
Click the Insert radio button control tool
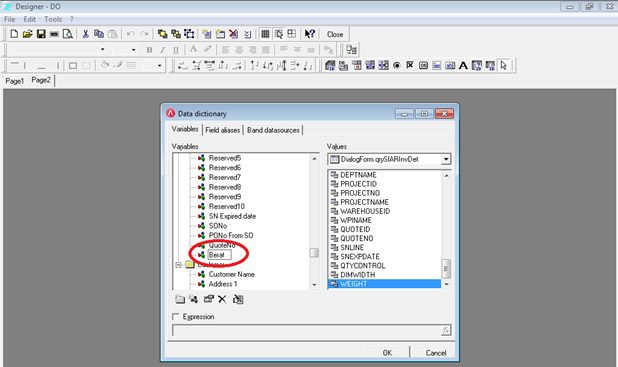pyautogui.click(x=396, y=65)
